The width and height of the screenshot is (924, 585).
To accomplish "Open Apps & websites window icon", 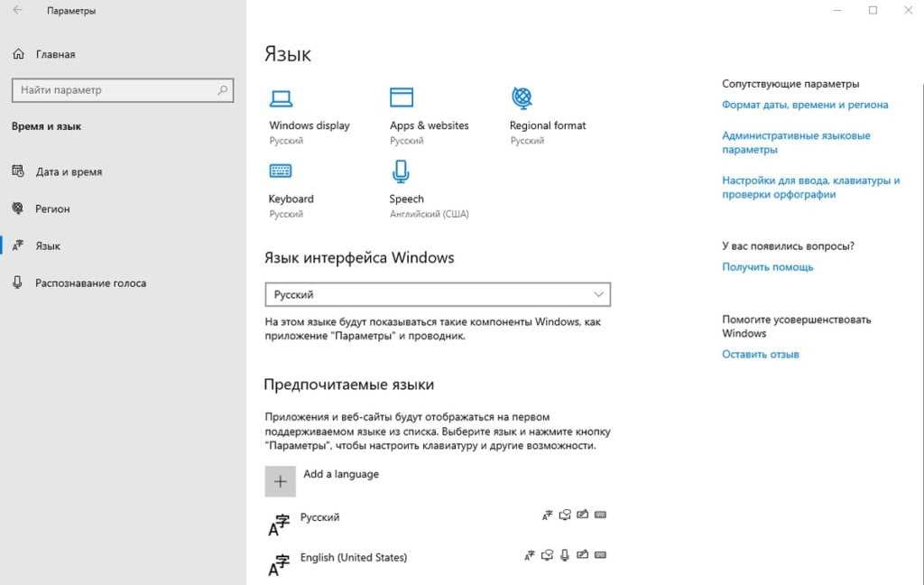I will click(x=402, y=97).
